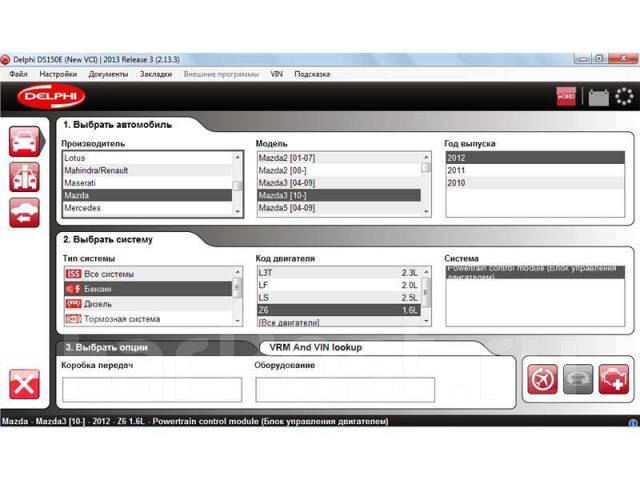The height and width of the screenshot is (480, 640).
Task: Select Mazda manufacturer
Action: click(x=147, y=196)
